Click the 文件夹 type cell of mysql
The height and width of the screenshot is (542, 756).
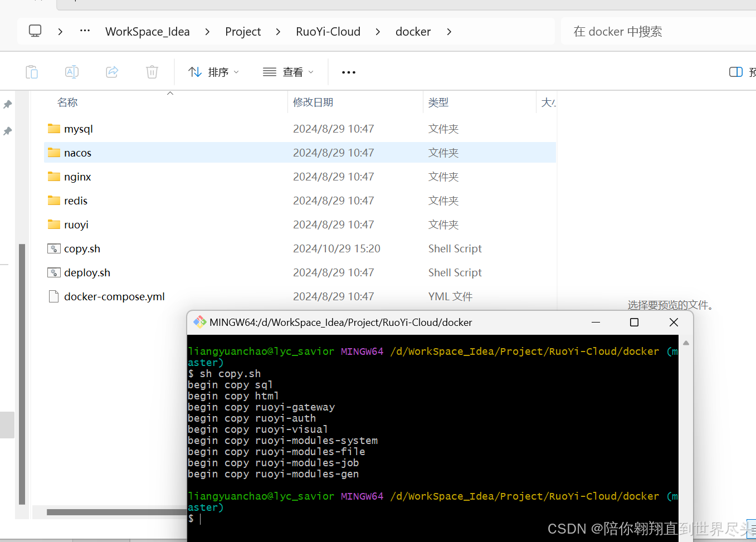(443, 129)
